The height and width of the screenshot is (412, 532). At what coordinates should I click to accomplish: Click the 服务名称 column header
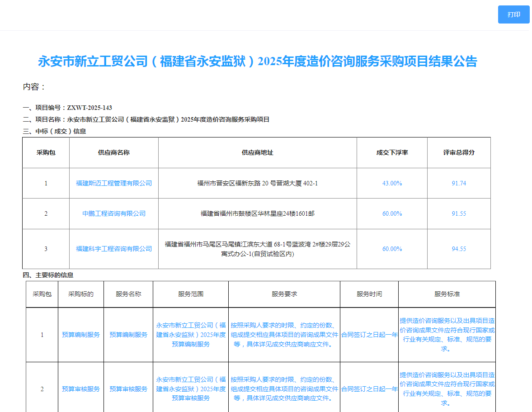point(128,294)
